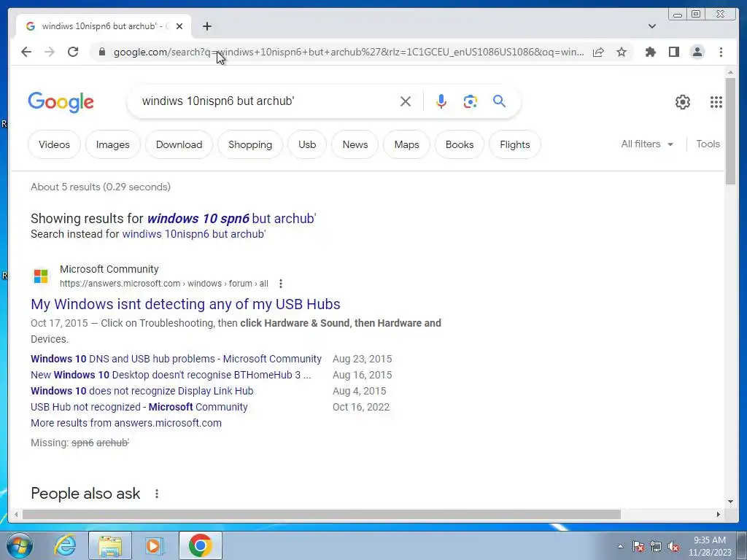Open Microsoft Community result favicon
747x560 pixels.
[41, 276]
